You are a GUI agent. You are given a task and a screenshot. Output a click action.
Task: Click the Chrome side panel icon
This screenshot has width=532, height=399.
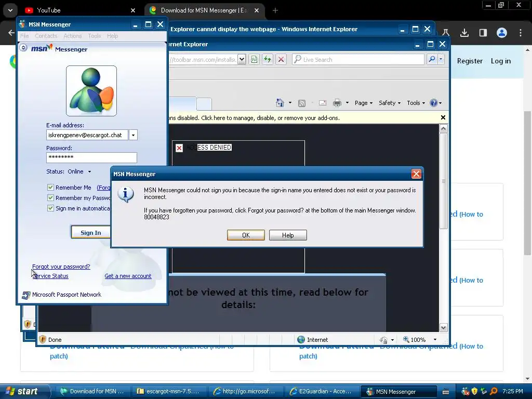pyautogui.click(x=483, y=33)
